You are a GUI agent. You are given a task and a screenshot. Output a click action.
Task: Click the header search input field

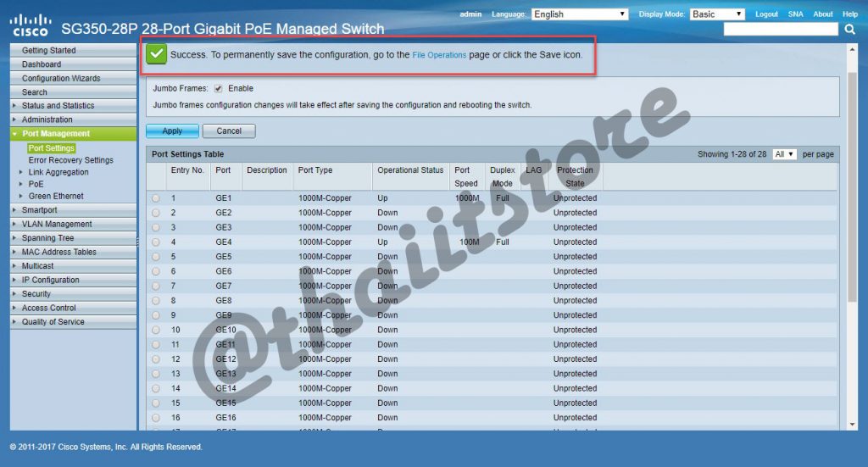(x=781, y=30)
